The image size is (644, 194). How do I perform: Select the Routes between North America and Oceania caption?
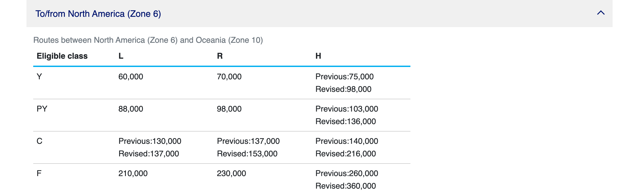point(148,40)
